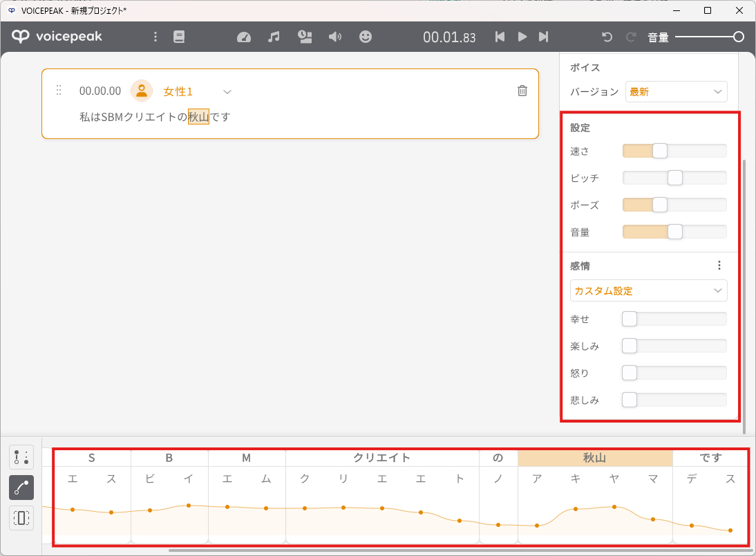Screen dimensions: 756x556
Task: Toggle the pitch curve edit mode button
Action: [21, 488]
